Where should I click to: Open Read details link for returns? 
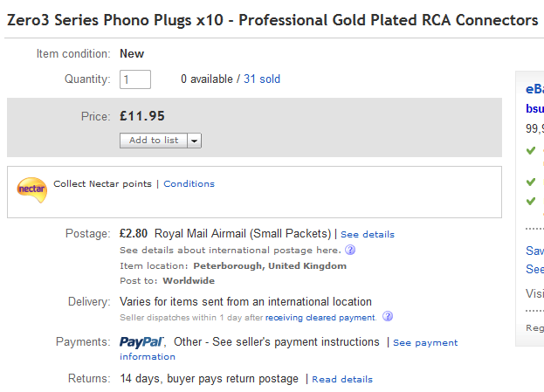pyautogui.click(x=342, y=379)
